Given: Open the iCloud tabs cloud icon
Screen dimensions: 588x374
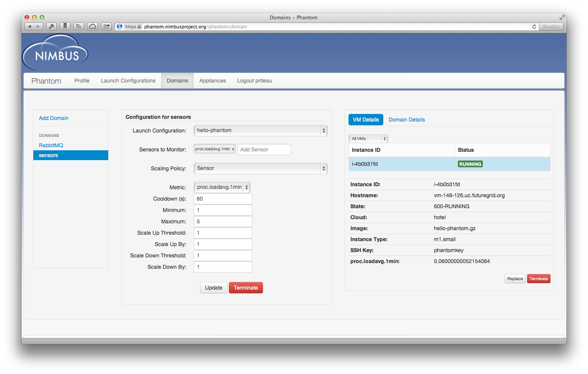Looking at the screenshot, I should click(93, 26).
